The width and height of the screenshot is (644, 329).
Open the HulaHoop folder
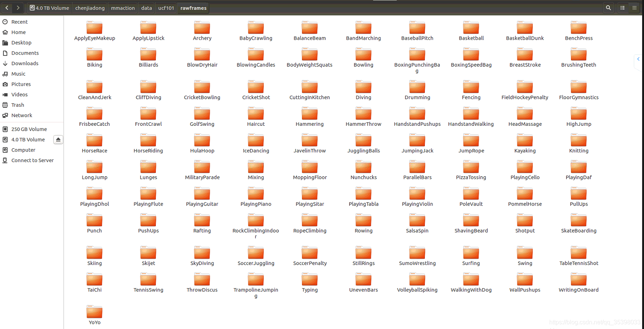(202, 143)
